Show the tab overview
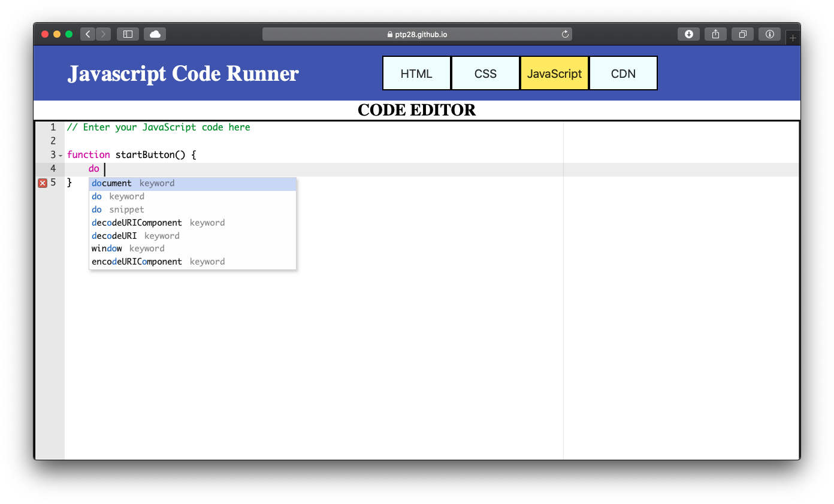The image size is (834, 504). pyautogui.click(x=742, y=34)
